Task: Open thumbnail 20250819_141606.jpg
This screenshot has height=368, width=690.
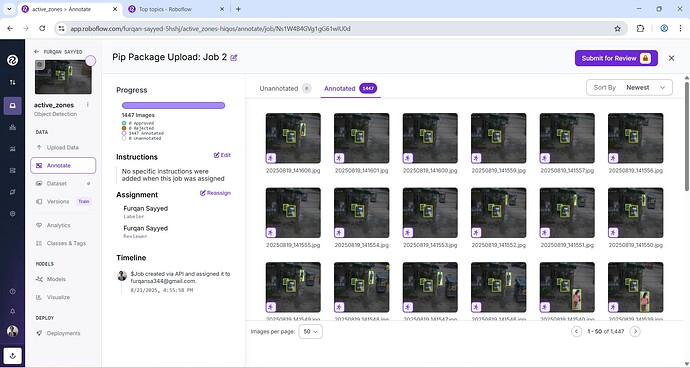Action: [293, 139]
